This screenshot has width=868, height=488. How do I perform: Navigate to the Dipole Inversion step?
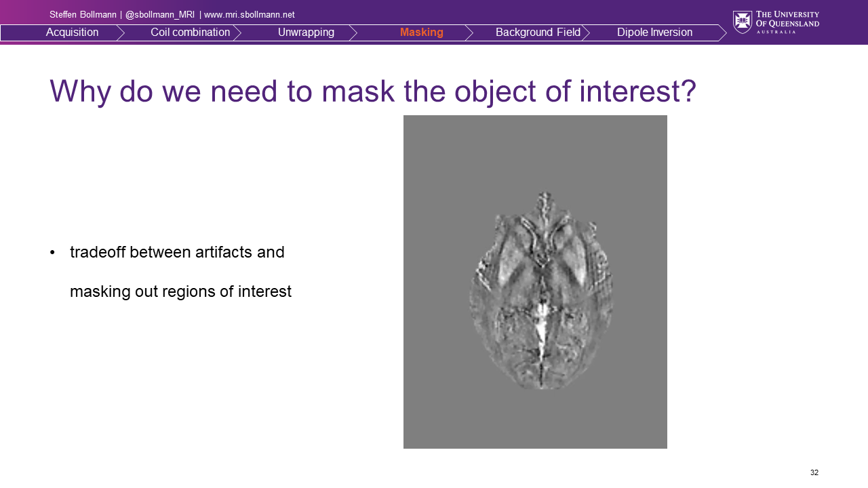click(654, 33)
